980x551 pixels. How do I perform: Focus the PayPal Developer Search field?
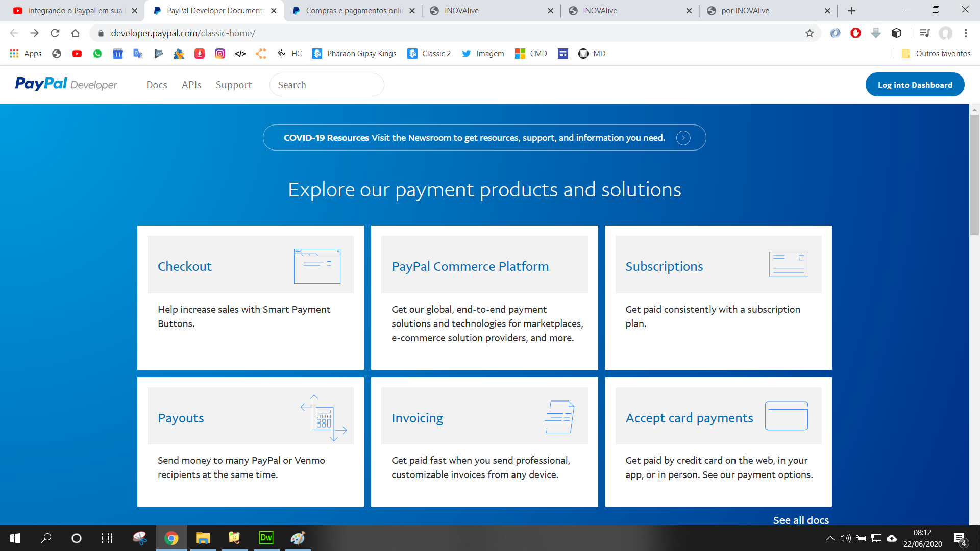pos(327,85)
